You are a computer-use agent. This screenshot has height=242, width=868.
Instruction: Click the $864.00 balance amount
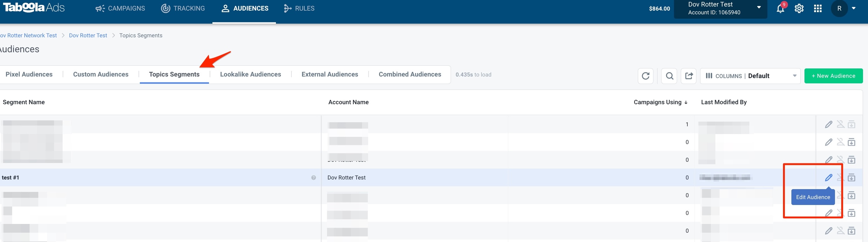(659, 9)
